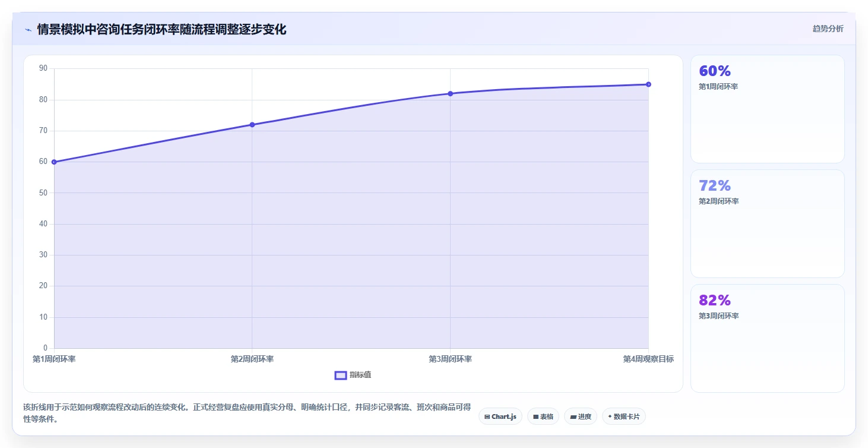Click the 60% value card
This screenshot has width=868, height=448.
coord(767,109)
